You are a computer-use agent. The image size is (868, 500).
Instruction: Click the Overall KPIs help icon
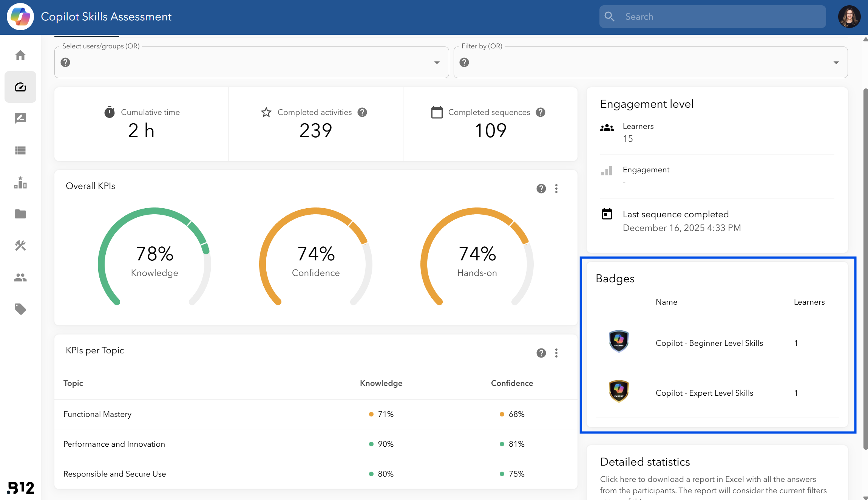click(x=541, y=189)
